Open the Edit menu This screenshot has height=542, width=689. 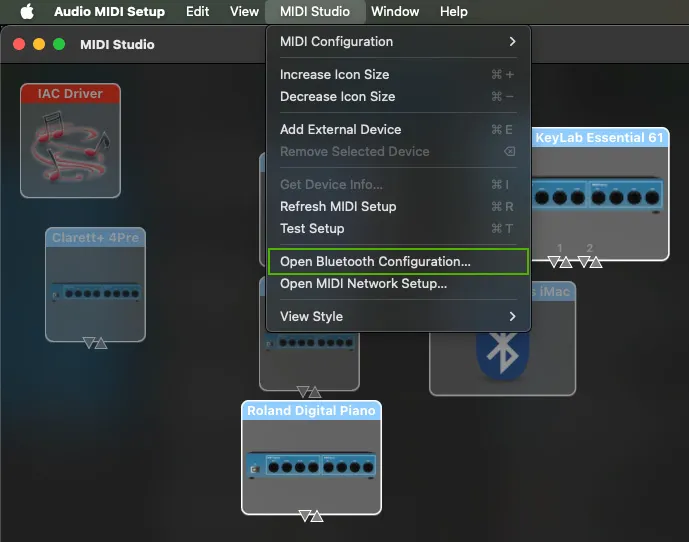[x=197, y=11]
